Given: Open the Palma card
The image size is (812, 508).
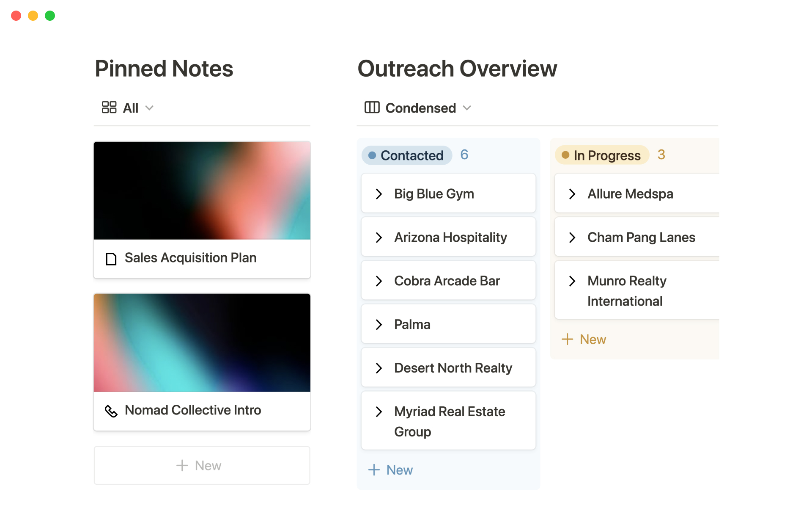Looking at the screenshot, I should click(412, 325).
